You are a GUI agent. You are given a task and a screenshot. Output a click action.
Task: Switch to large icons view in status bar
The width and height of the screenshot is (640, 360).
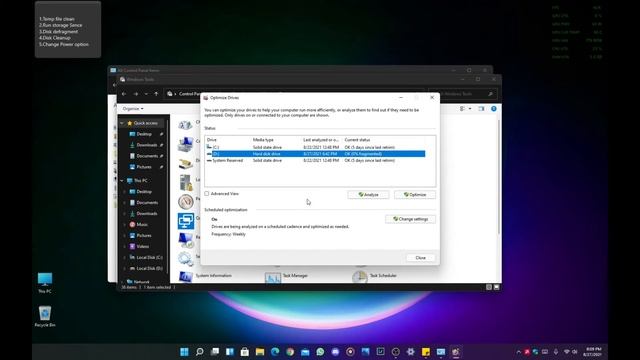496,287
